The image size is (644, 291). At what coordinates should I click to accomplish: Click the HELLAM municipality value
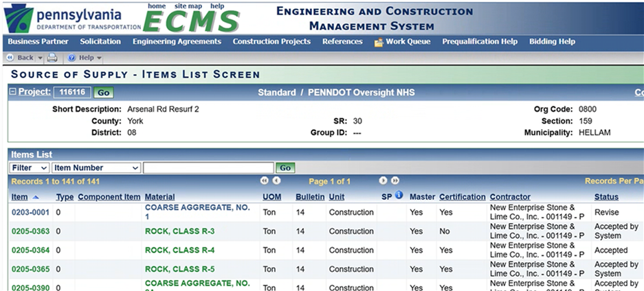[595, 132]
